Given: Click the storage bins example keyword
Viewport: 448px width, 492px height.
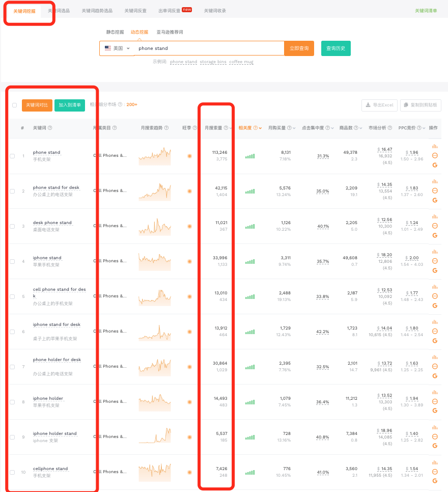Looking at the screenshot, I should click(x=213, y=62).
